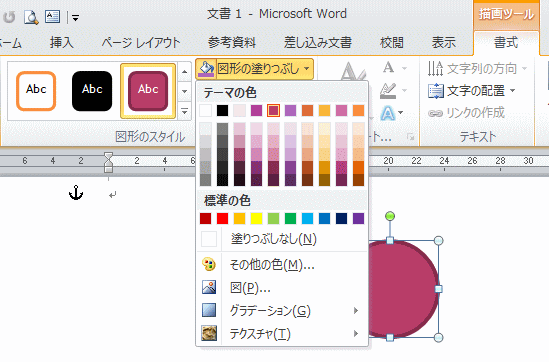Open the Quick Access toolbar customize arrow
This screenshot has width=549, height=362.
click(75, 17)
